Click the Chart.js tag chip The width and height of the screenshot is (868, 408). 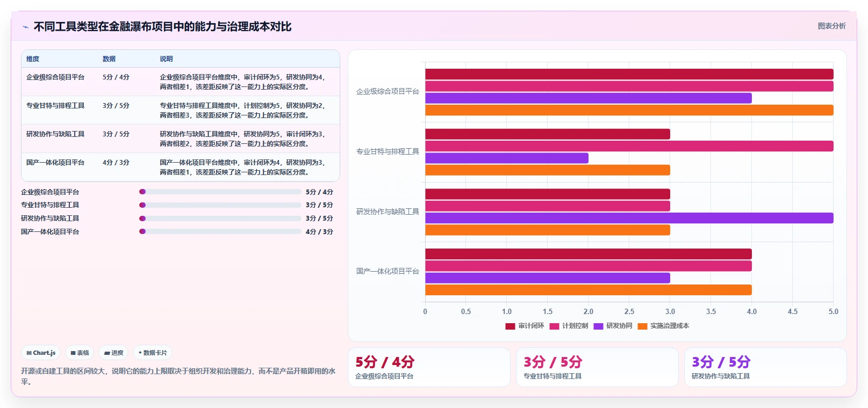pos(41,353)
